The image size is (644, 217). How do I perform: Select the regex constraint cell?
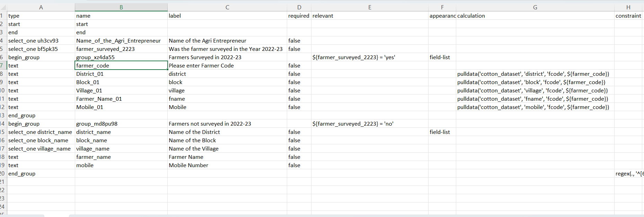pyautogui.click(x=628, y=173)
